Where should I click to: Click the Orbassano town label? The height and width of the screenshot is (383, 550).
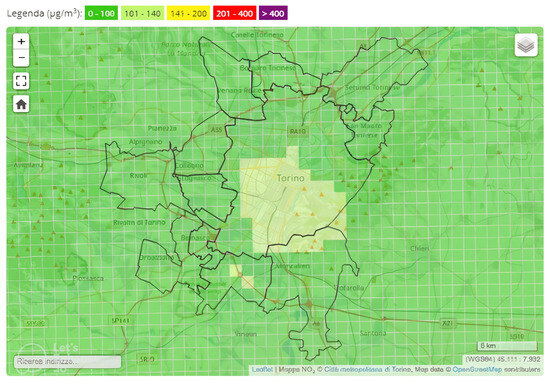(x=156, y=257)
